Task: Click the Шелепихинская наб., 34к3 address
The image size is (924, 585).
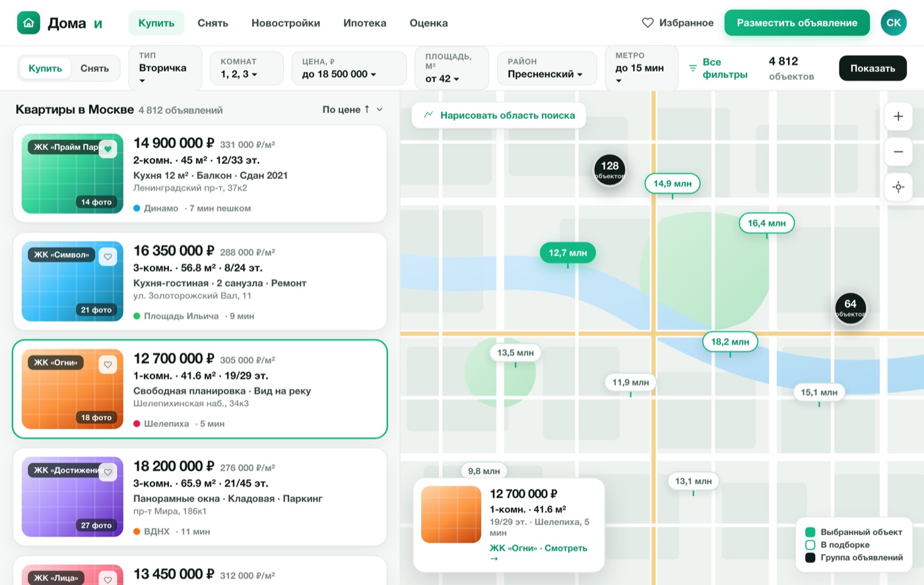Action: [191, 403]
